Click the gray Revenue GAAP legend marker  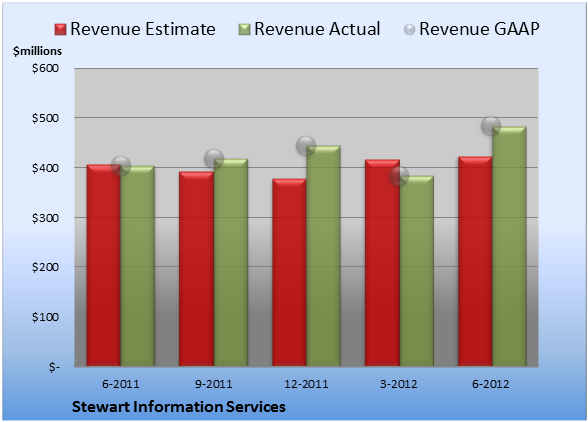point(410,30)
